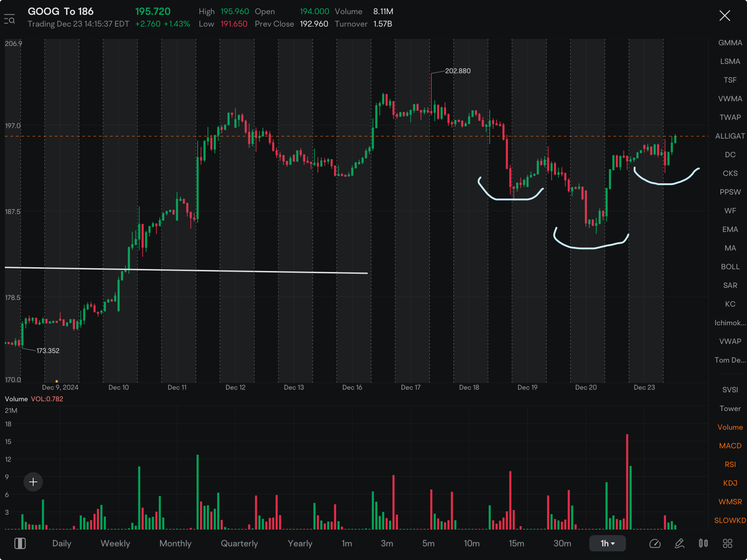Enable the PPSW indicator
The image size is (747, 560).
click(730, 192)
